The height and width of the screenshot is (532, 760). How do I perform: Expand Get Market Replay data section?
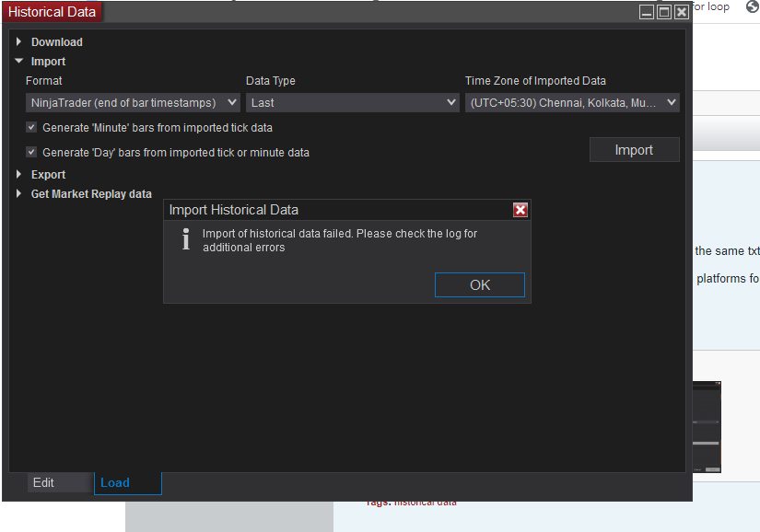(x=18, y=193)
